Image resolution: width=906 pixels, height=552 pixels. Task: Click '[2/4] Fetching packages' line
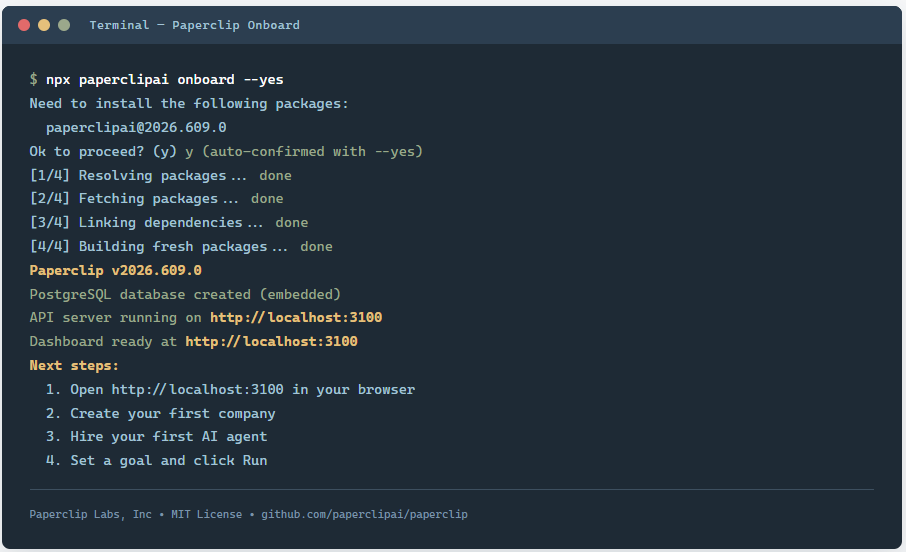tap(157, 199)
